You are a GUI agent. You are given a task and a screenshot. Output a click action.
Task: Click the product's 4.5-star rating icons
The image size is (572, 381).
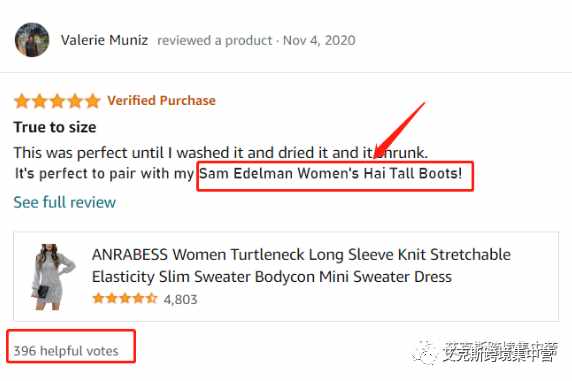coord(125,299)
